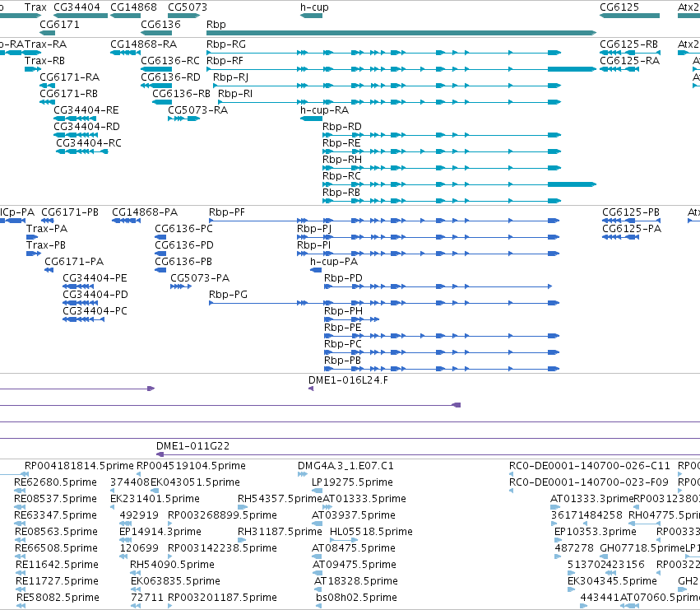Select transcript CG5073-RA
700x610 pixels.
click(x=197, y=111)
